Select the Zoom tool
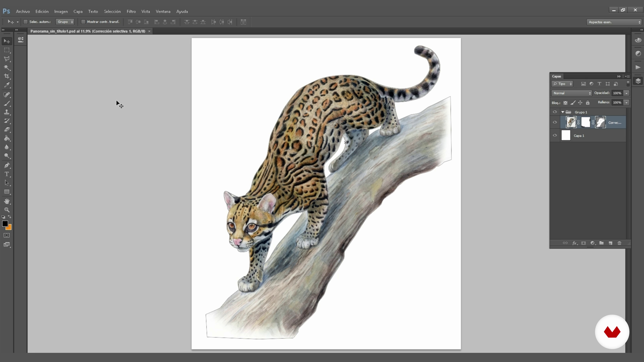 tap(7, 210)
